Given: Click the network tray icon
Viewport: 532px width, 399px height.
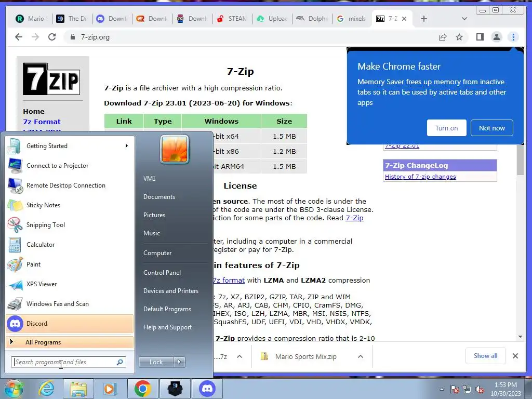Looking at the screenshot, I should tap(467, 390).
